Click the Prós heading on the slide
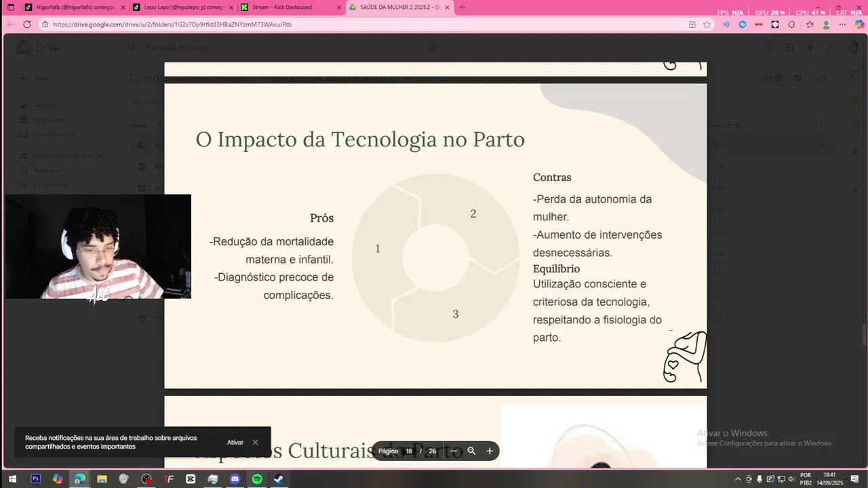 coord(321,218)
